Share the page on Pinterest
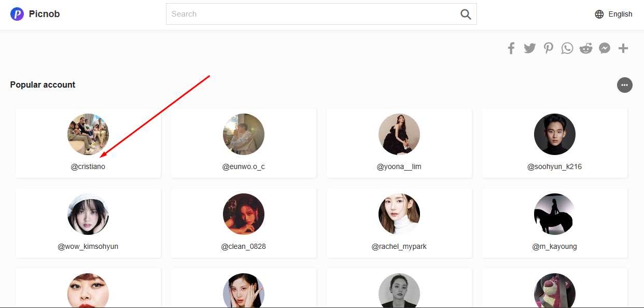644x308 pixels. [549, 48]
